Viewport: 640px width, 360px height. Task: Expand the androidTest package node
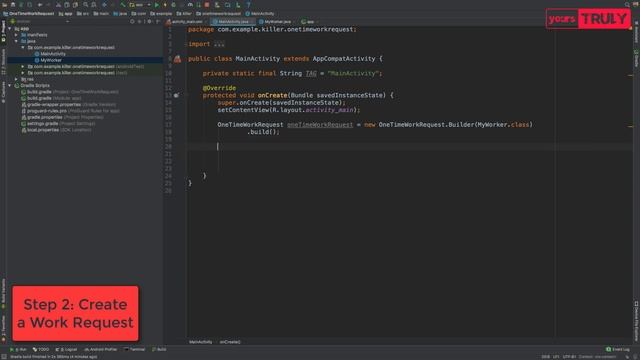23,67
